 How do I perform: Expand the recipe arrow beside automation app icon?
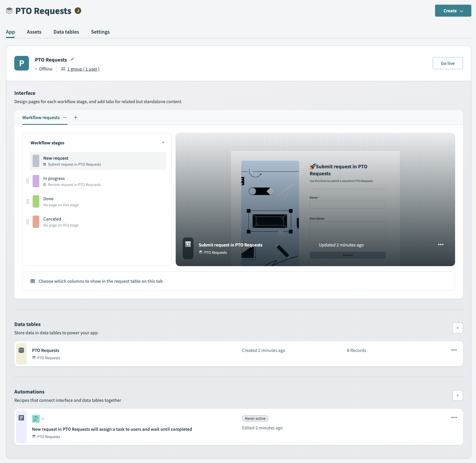43,419
